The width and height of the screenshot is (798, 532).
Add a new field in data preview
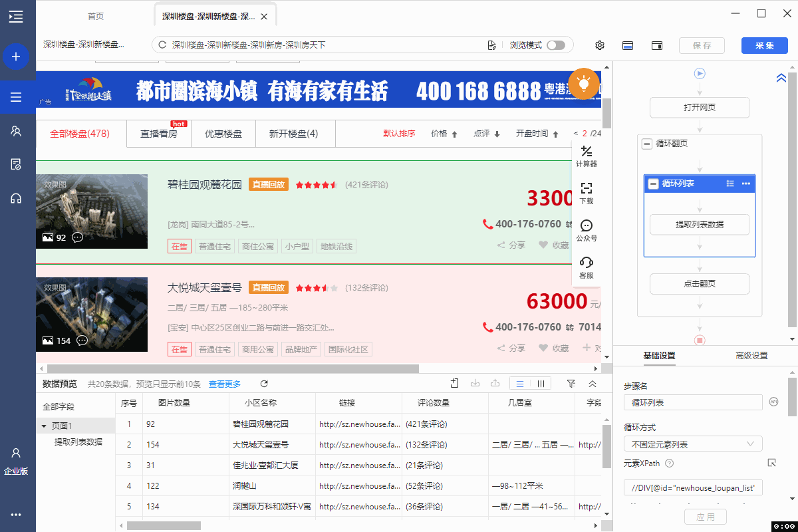point(455,383)
